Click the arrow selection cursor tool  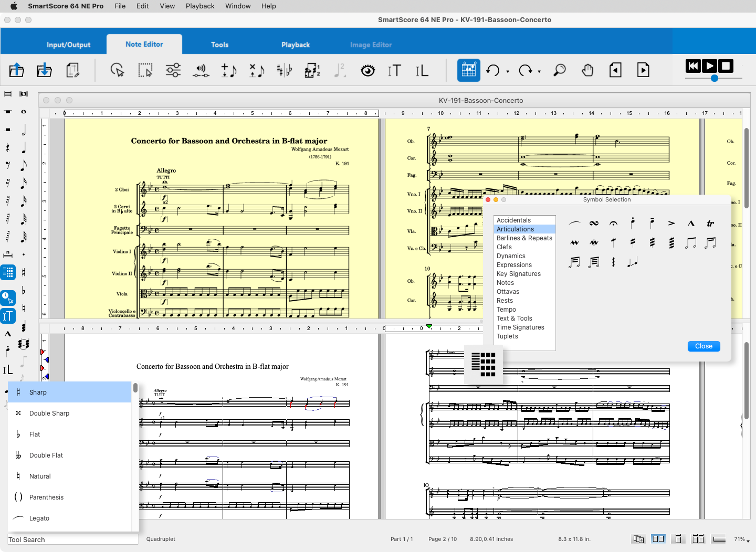point(117,70)
